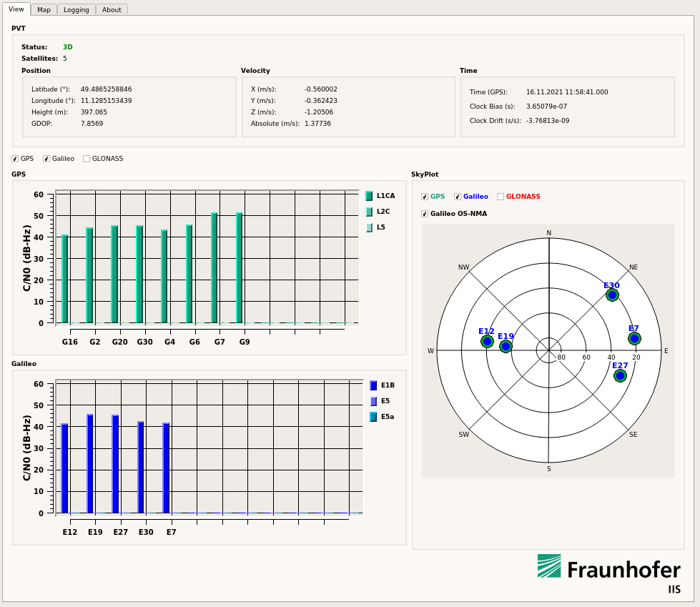Disable the GPS checkbox above the charts
This screenshot has height=607, width=700.
[x=15, y=159]
